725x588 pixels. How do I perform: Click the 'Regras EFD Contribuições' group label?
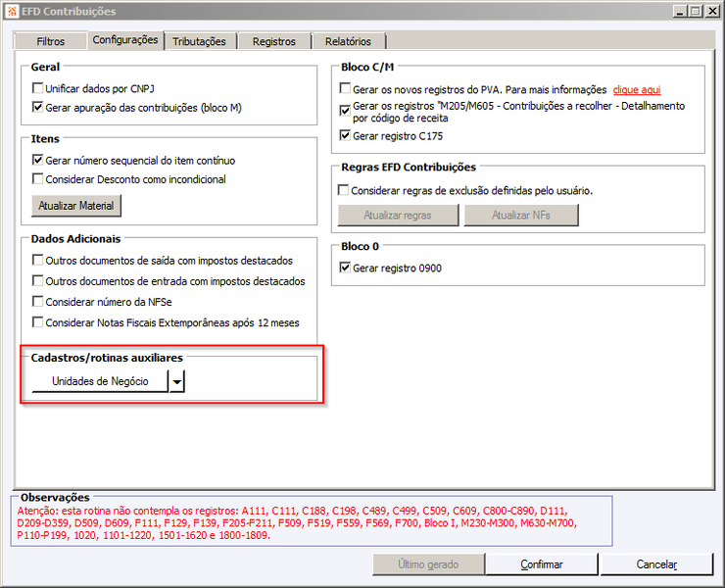tap(409, 167)
